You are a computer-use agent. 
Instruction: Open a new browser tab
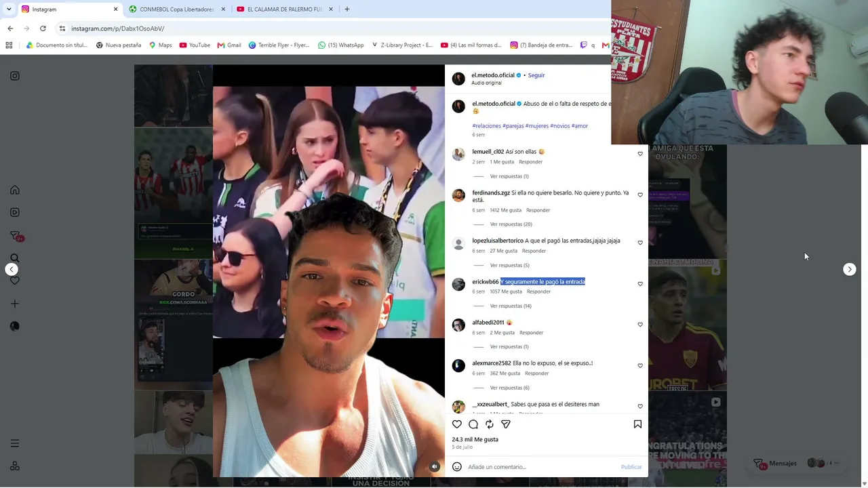tap(347, 9)
